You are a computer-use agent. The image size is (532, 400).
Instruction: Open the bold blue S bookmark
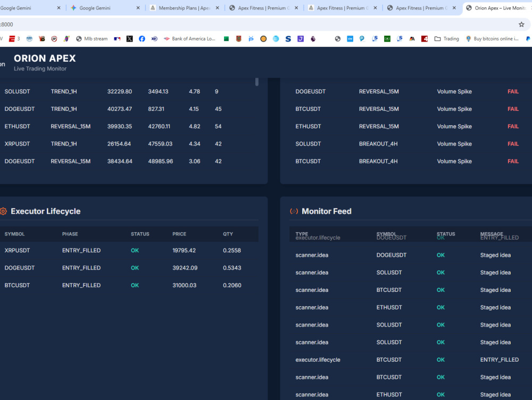pos(288,39)
